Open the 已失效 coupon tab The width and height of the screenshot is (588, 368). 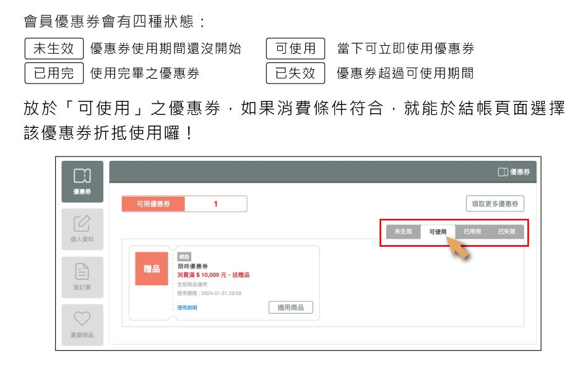click(x=506, y=231)
